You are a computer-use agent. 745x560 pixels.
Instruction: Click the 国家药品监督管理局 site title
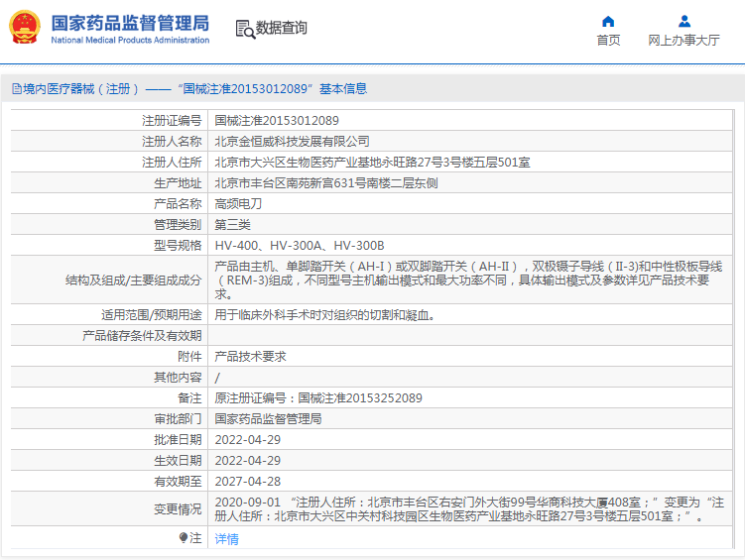[130, 23]
